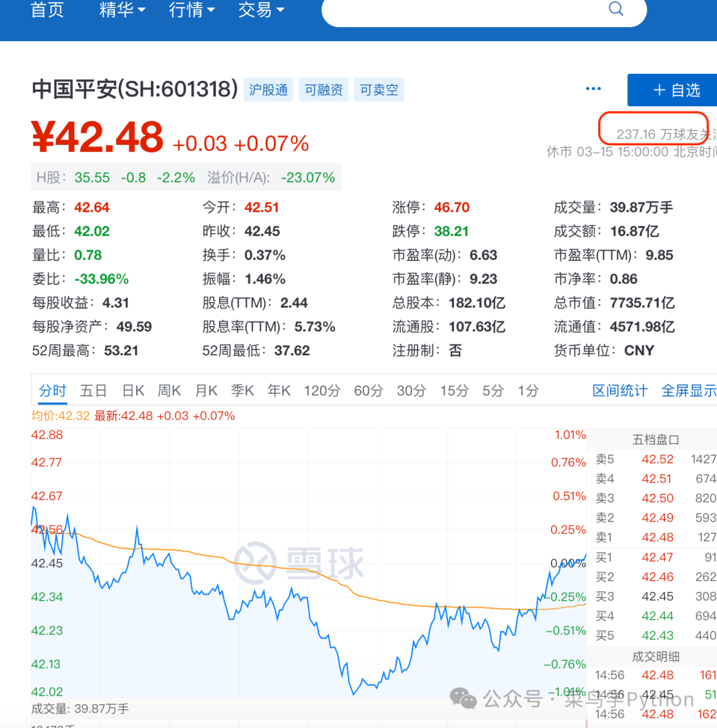Click the 成交额 value 16.87亿
Screen dimensions: 717x728
coord(635,230)
